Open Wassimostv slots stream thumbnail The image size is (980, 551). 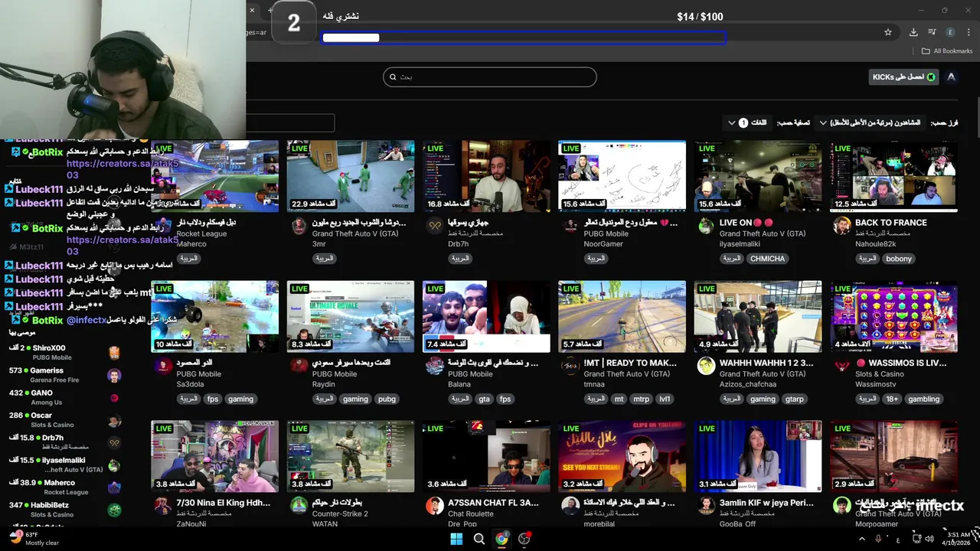click(x=893, y=316)
